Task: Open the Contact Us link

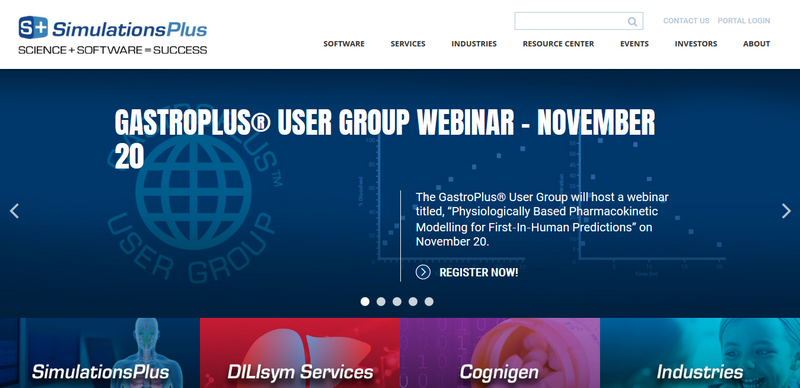Action: pos(686,21)
